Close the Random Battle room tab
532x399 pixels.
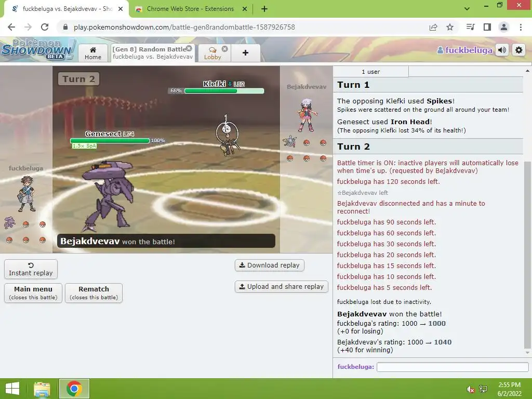(189, 48)
